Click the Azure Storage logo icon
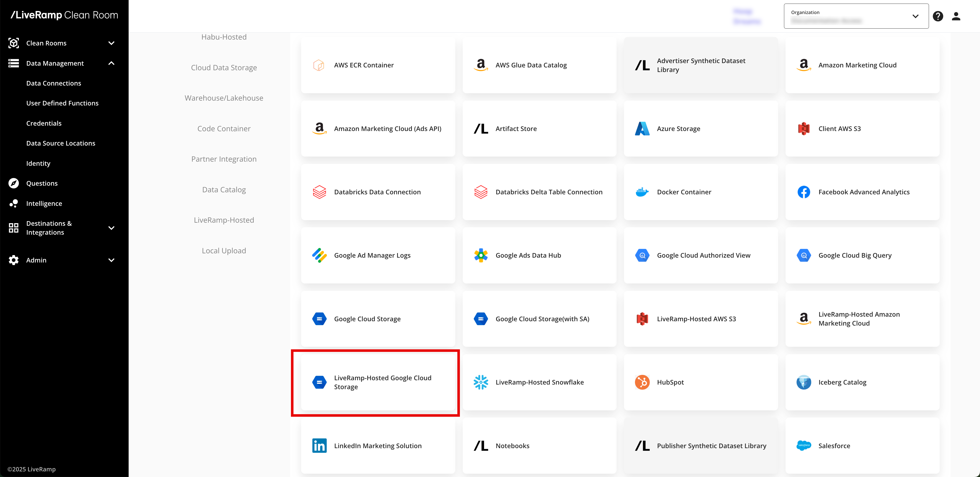 (642, 129)
